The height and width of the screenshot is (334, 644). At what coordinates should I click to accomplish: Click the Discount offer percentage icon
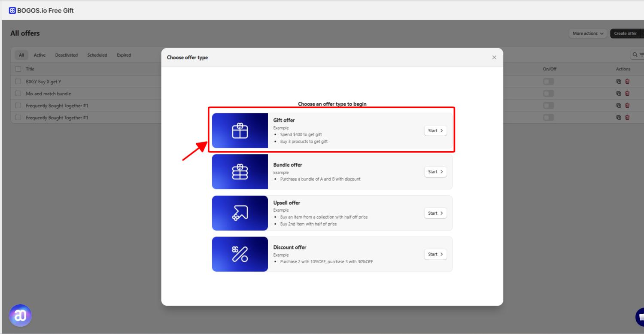(x=240, y=254)
